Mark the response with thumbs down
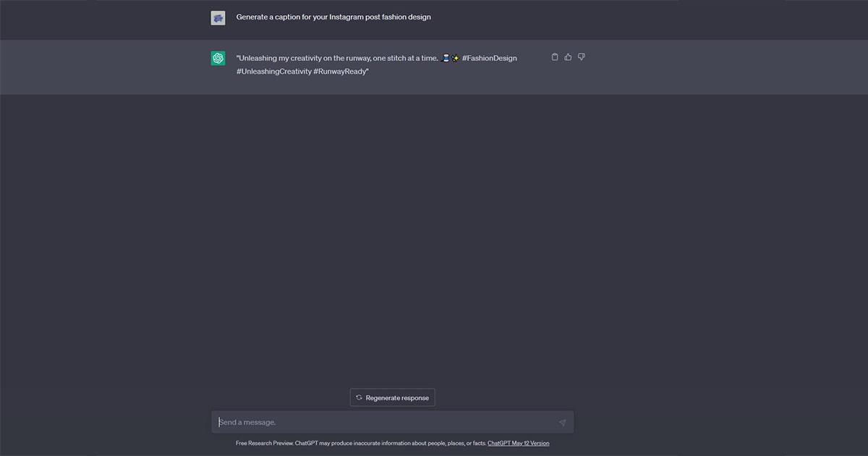Screen dimensions: 868x456 click(582, 57)
